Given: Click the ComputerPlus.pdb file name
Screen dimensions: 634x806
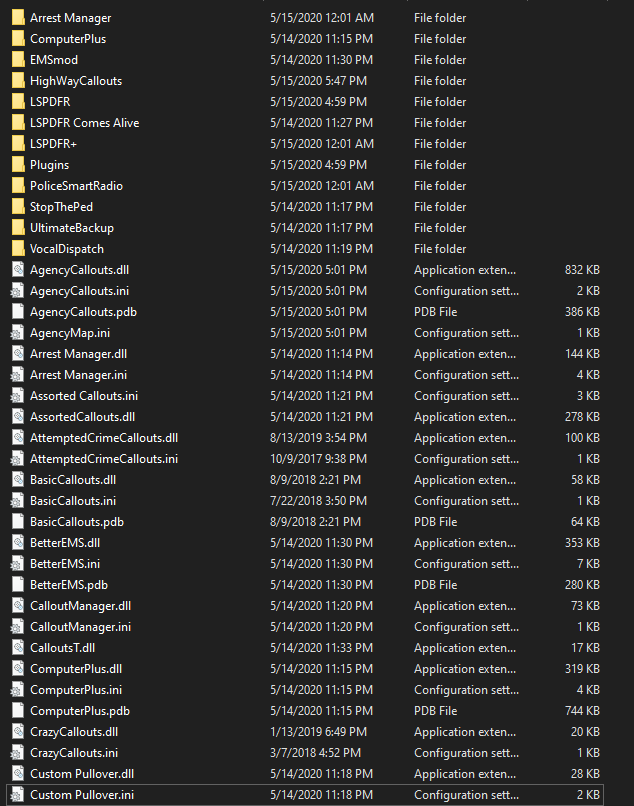Looking at the screenshot, I should [x=80, y=711].
